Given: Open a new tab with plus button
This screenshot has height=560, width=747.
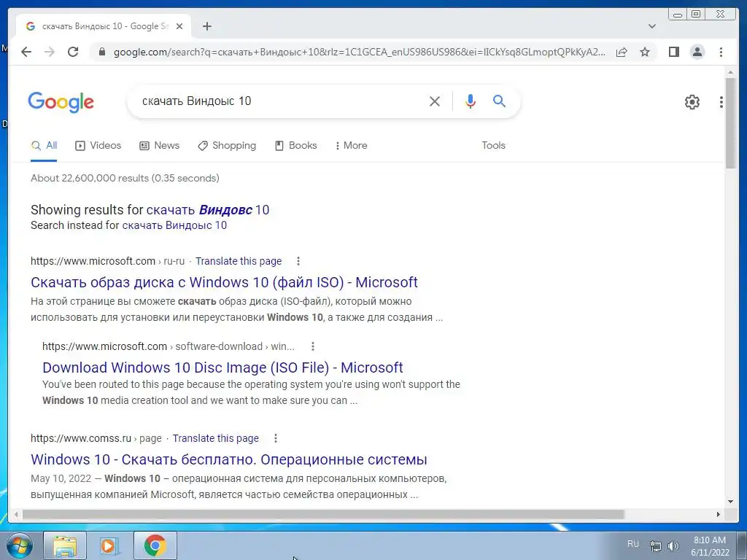Looking at the screenshot, I should coord(206,26).
